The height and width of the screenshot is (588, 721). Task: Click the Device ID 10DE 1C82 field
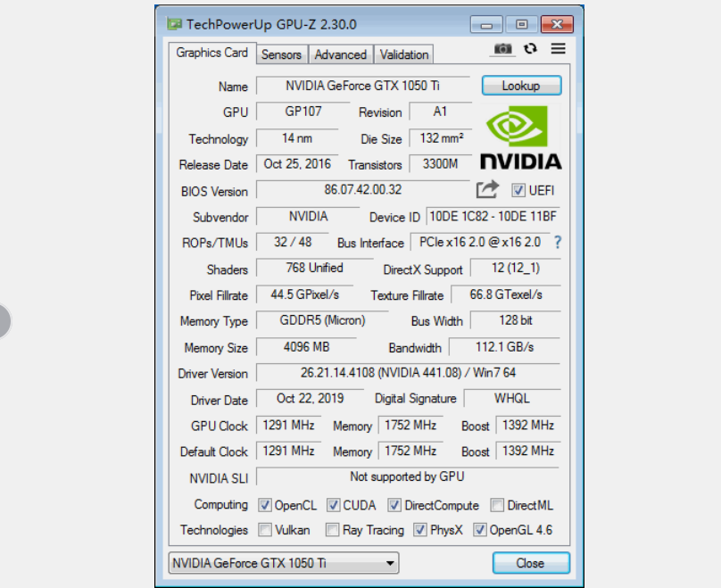493,217
